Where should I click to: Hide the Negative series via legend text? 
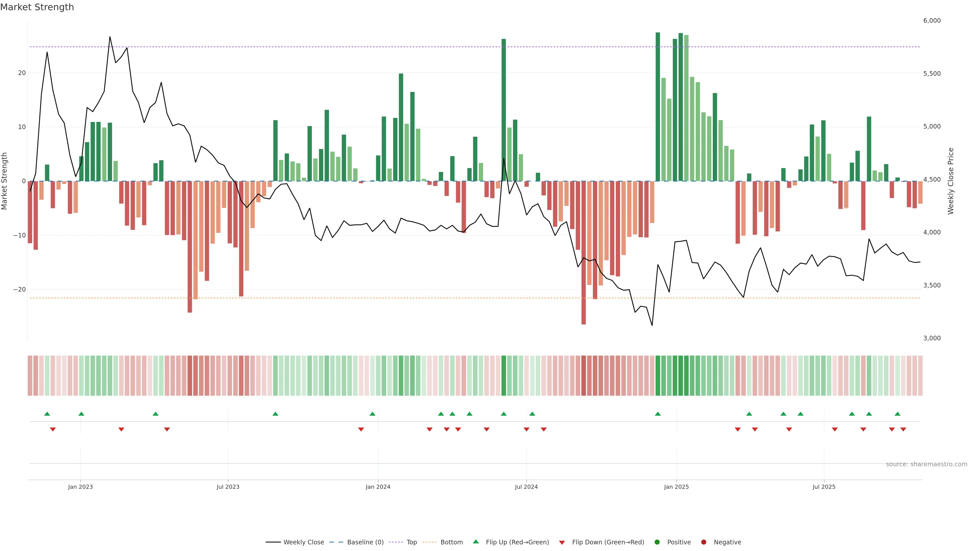[x=727, y=542]
